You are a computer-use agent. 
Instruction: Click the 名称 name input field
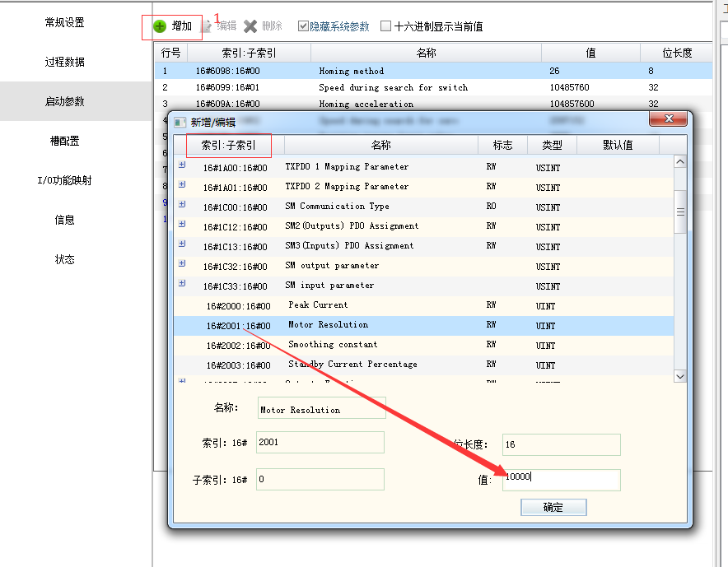pyautogui.click(x=321, y=408)
